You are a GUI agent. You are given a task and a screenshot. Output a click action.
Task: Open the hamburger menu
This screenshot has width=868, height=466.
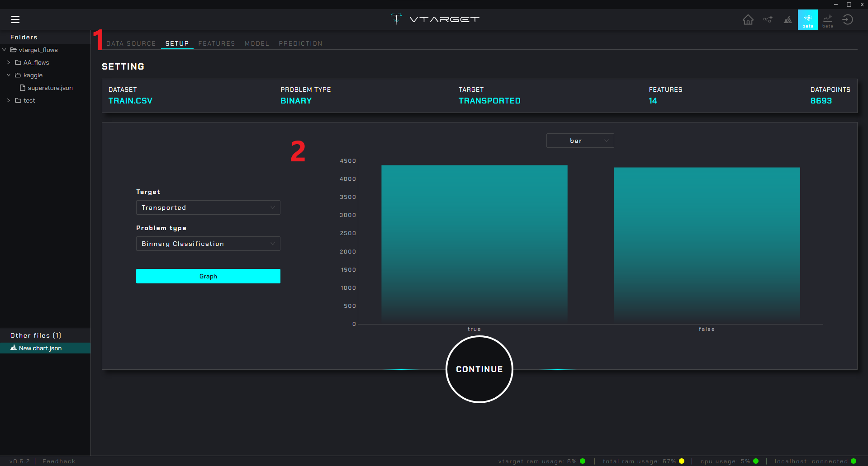click(x=15, y=19)
